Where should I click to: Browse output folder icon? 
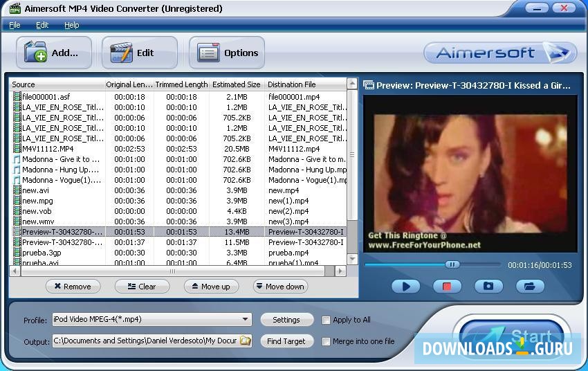tap(246, 341)
